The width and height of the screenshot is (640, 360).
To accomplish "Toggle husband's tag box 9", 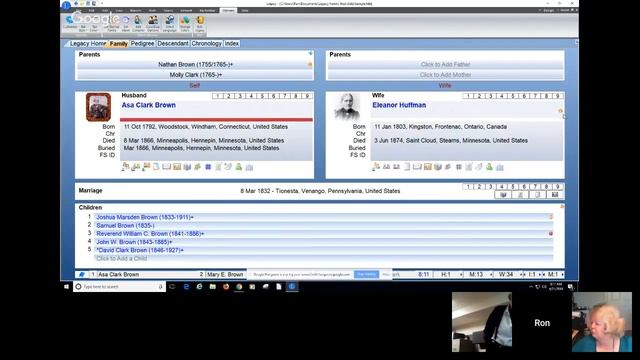I will click(x=307, y=96).
